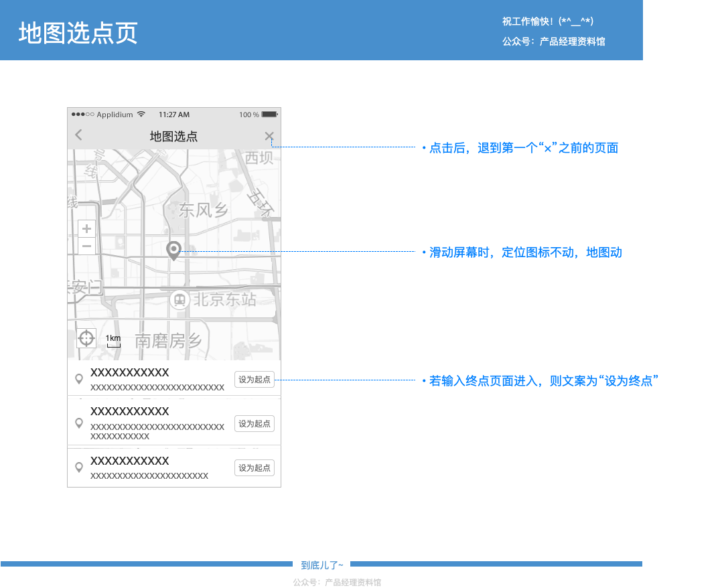The width and height of the screenshot is (720, 588).
Task: Click the battery icon in the status bar
Action: tap(269, 114)
